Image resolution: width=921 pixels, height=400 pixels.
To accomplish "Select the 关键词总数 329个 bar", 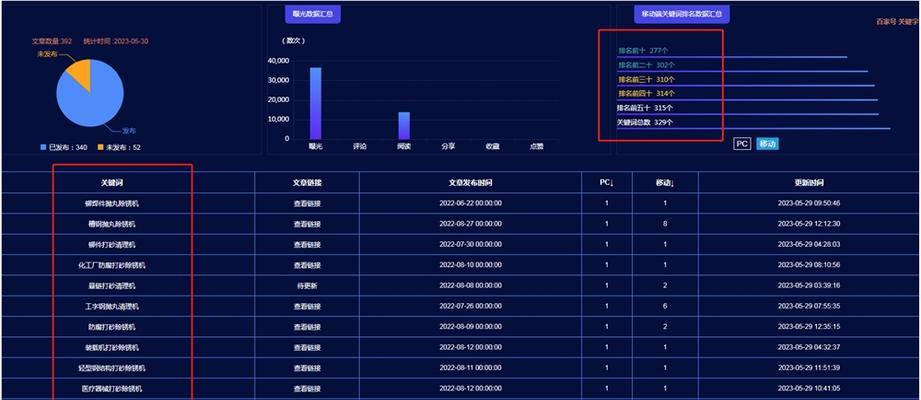I will 754,128.
